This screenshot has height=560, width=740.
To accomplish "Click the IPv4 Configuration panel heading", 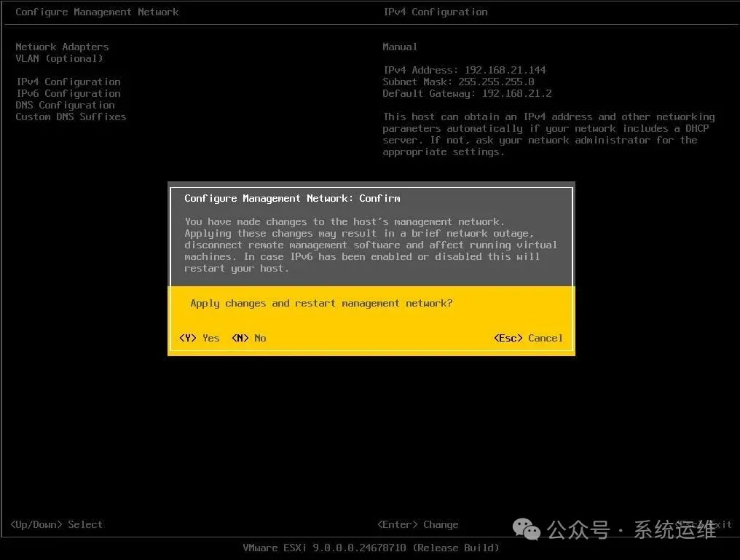I will click(435, 12).
